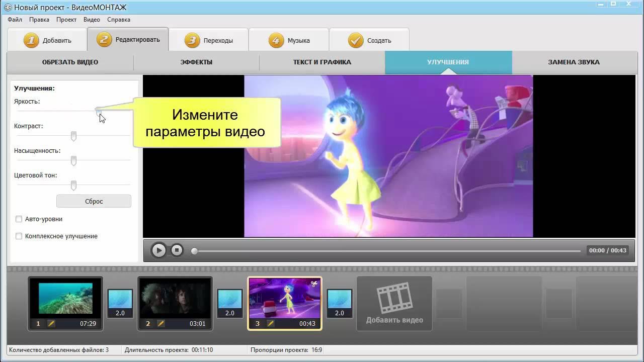Switch to step 3 Переходы tab
The width and height of the screenshot is (644, 362).
(x=208, y=40)
